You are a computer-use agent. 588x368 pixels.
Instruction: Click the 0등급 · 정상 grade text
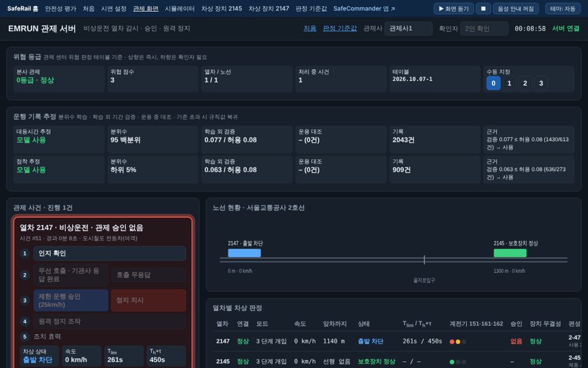36,80
